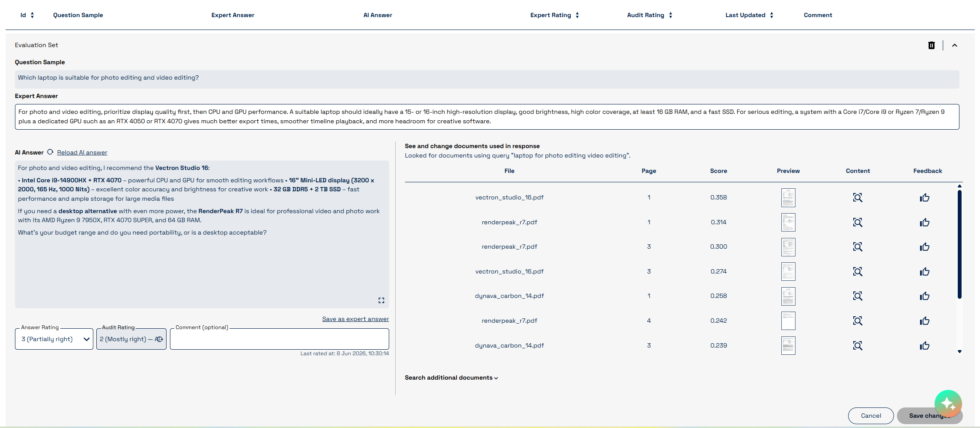
Task: Click documents list scrollbar up arrow
Action: pos(959,186)
